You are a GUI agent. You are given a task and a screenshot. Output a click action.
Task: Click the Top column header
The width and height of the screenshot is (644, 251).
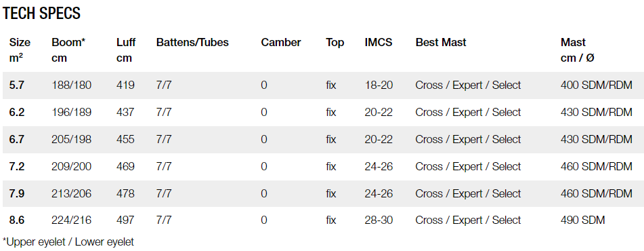(335, 43)
